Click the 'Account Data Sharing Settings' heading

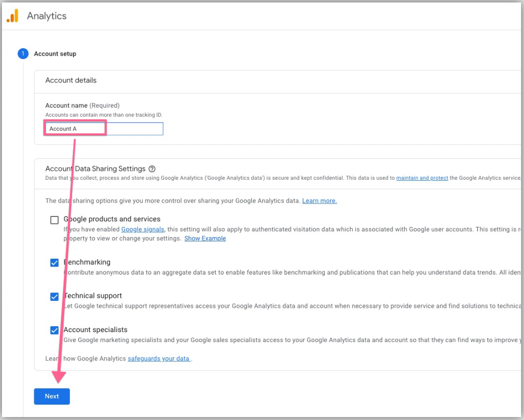coord(95,169)
